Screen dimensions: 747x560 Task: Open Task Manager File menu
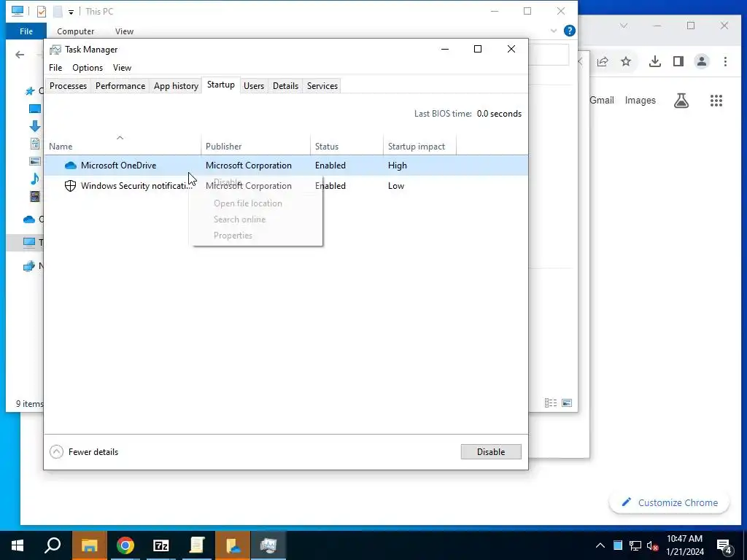pyautogui.click(x=55, y=68)
